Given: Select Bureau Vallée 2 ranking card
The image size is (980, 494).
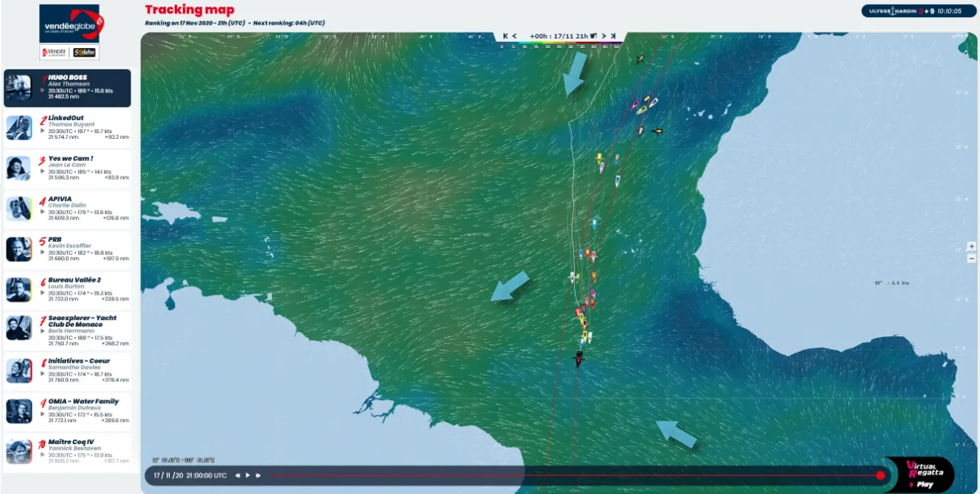Looking at the screenshot, I should pyautogui.click(x=66, y=290).
